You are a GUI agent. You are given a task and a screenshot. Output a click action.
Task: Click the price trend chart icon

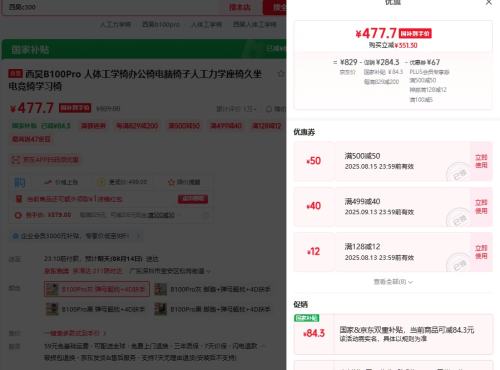(48, 182)
